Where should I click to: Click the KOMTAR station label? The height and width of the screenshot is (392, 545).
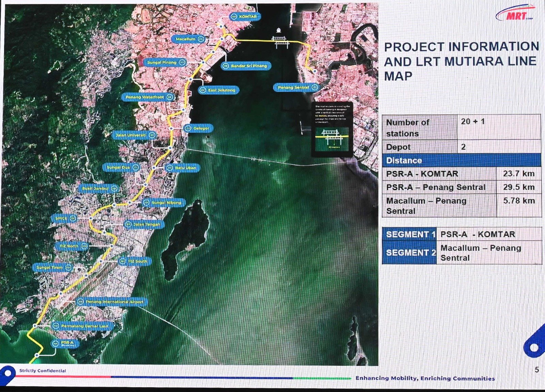coord(244,16)
